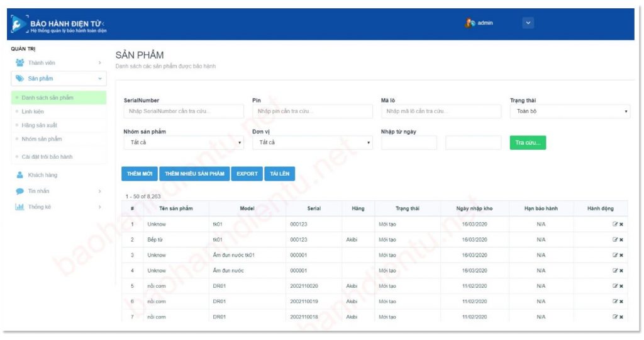Viewport: 644px width, 340px height.
Task: Open Nhóm sản phẩm submenu item
Action: point(58,139)
